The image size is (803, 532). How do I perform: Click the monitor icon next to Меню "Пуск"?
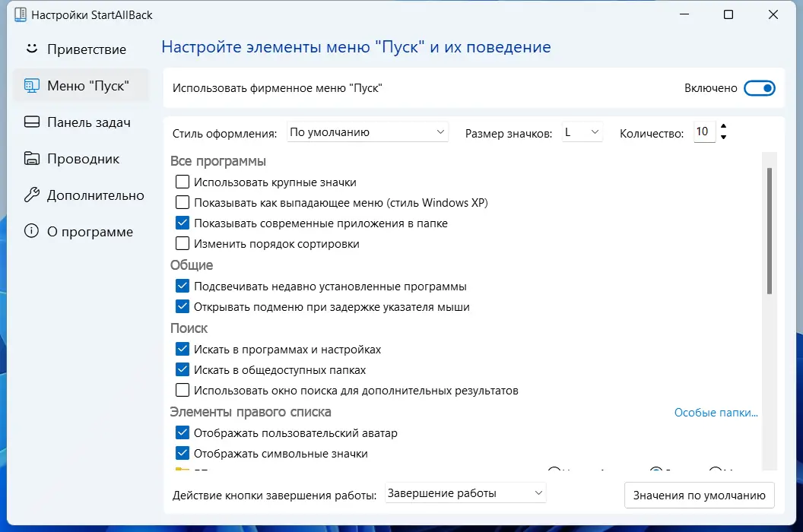click(x=32, y=85)
